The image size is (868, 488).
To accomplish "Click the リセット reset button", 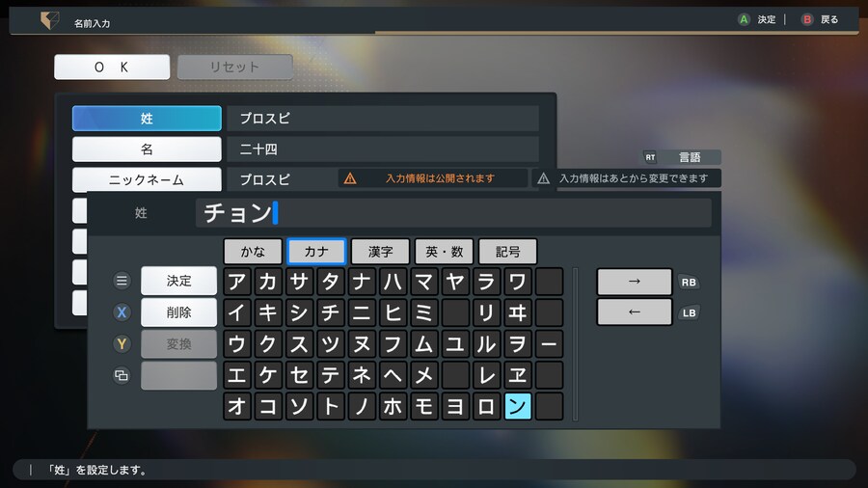I will [x=234, y=67].
